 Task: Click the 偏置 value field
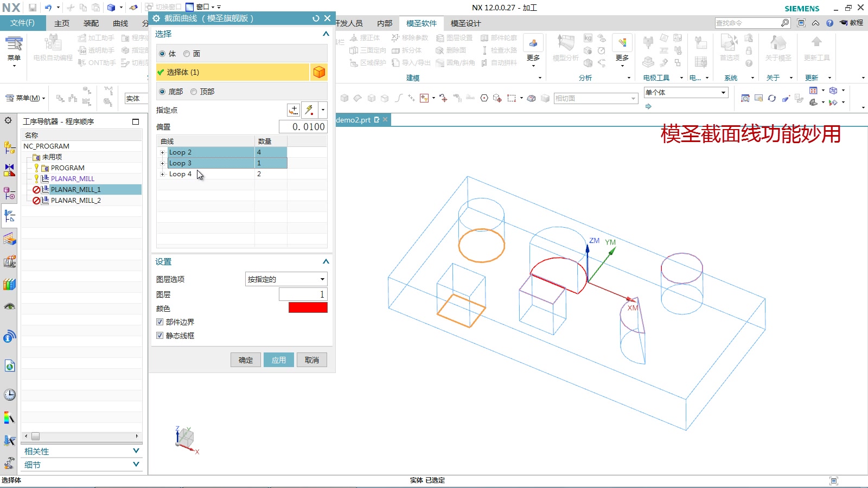tap(303, 127)
